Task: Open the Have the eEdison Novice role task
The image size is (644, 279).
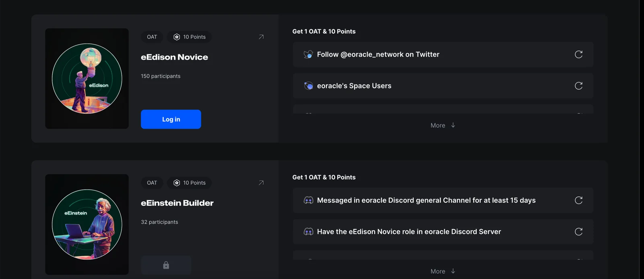Action: [x=443, y=232]
